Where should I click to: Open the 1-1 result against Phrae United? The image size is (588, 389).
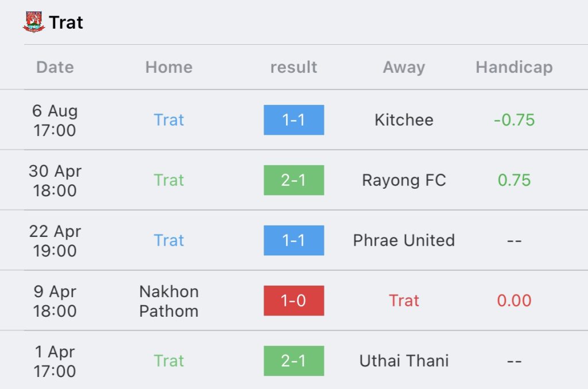293,240
